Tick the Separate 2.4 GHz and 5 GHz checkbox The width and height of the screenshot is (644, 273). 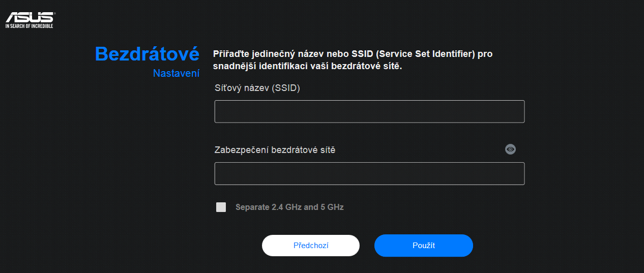point(221,207)
